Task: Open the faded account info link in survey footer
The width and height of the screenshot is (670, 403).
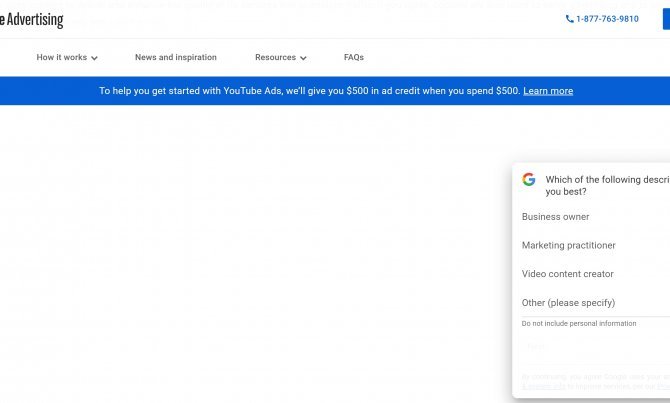Action: pos(544,386)
